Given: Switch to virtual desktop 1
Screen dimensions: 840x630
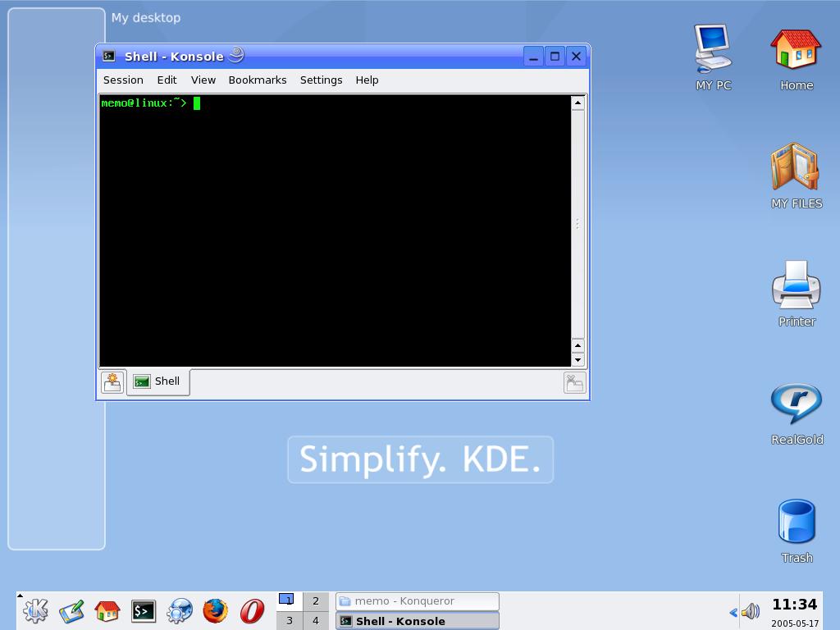Looking at the screenshot, I should [290, 600].
